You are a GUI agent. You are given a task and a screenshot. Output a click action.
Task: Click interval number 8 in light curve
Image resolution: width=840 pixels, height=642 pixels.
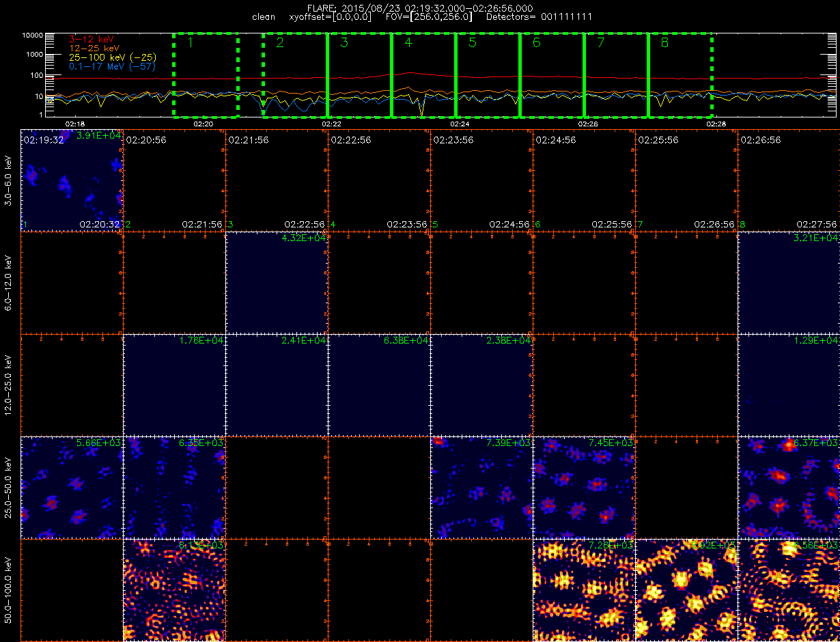665,42
